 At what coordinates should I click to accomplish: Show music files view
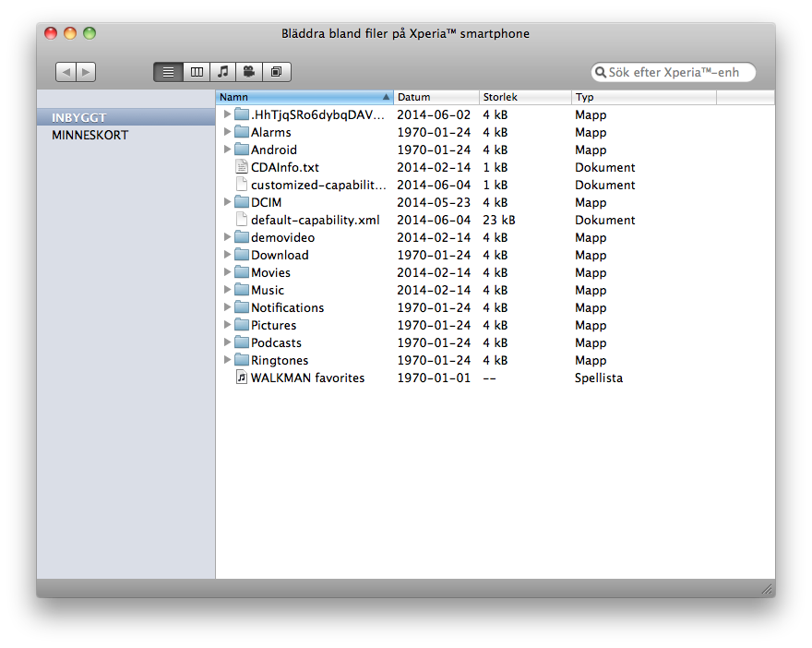click(x=222, y=72)
